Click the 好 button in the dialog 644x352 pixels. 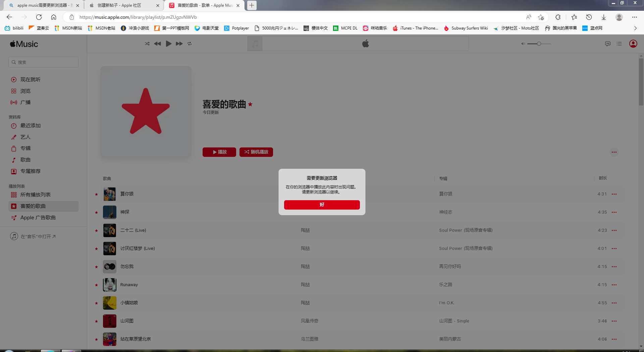pyautogui.click(x=322, y=205)
